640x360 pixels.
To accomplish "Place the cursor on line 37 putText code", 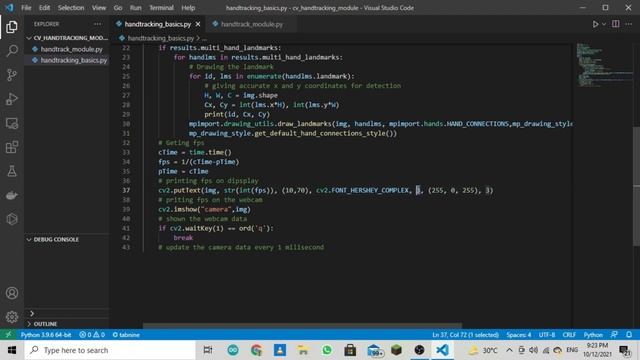I will click(x=325, y=190).
